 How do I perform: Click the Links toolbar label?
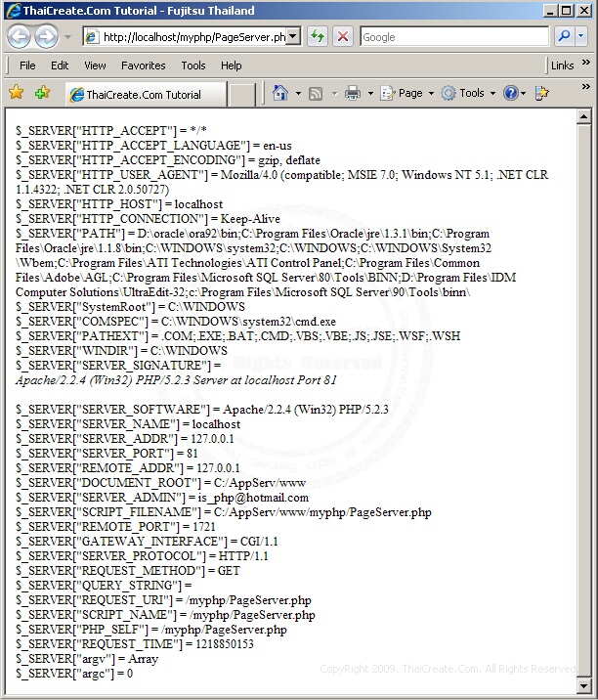(562, 66)
